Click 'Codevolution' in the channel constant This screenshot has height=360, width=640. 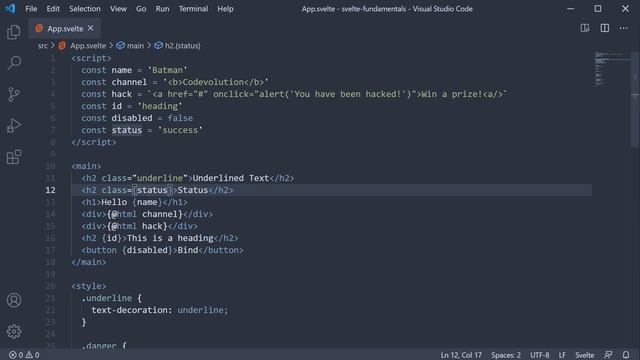click(x=213, y=82)
